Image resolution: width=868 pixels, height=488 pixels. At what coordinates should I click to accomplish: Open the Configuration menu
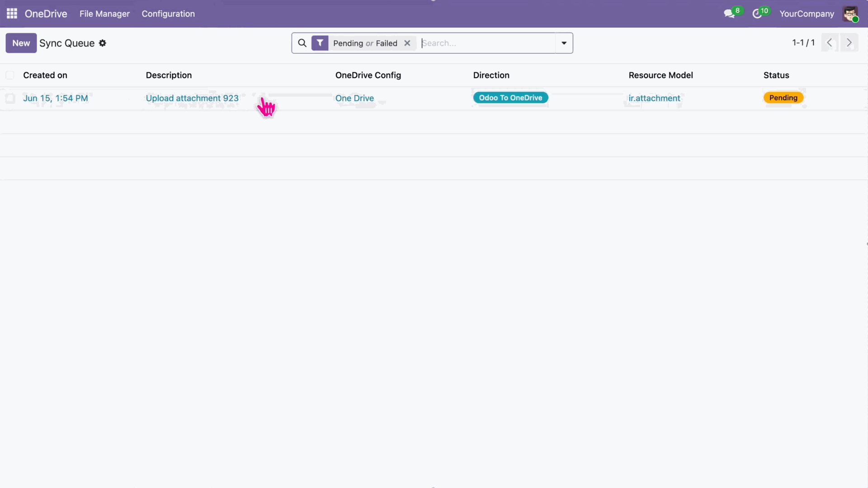point(168,14)
